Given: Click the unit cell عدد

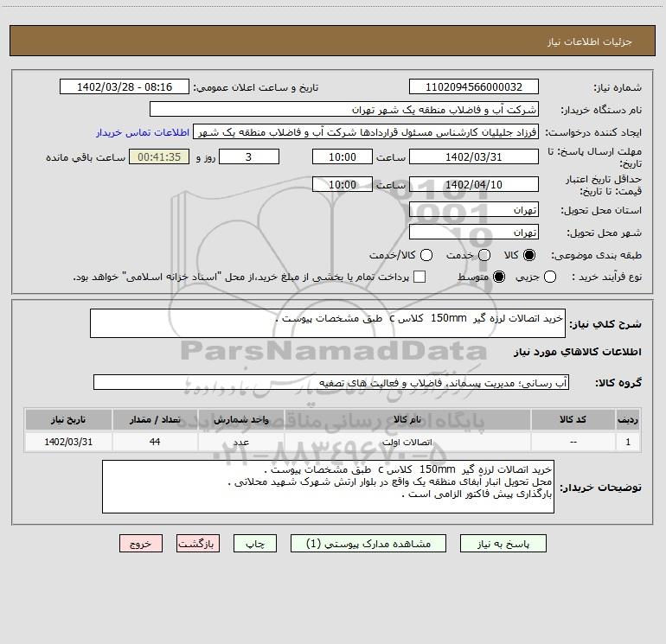Looking at the screenshot, I should (x=240, y=442).
